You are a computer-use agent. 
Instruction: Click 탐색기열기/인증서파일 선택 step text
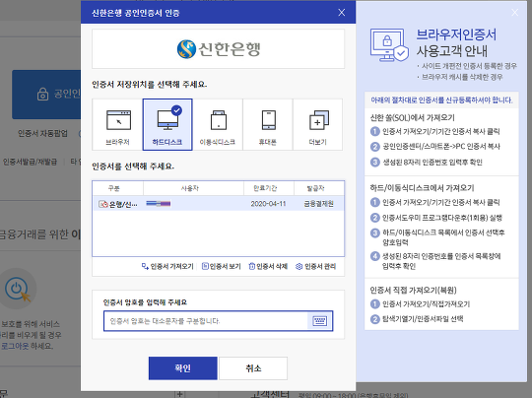coord(423,319)
